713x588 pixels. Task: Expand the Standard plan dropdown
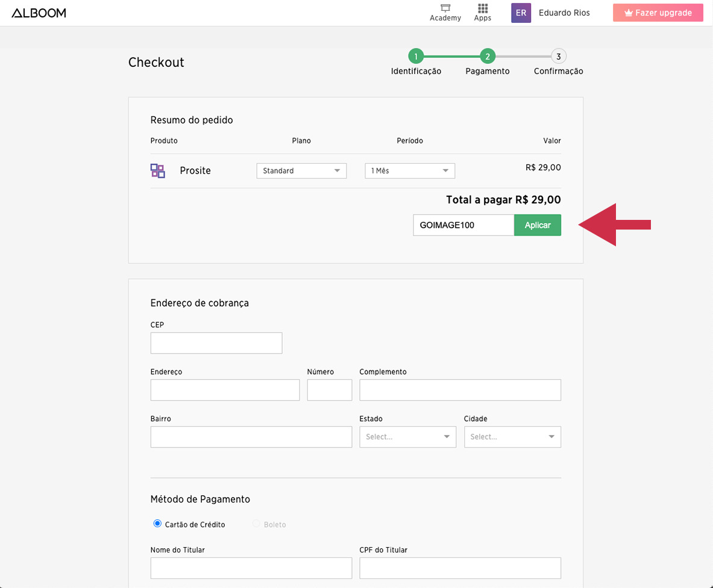coord(301,171)
